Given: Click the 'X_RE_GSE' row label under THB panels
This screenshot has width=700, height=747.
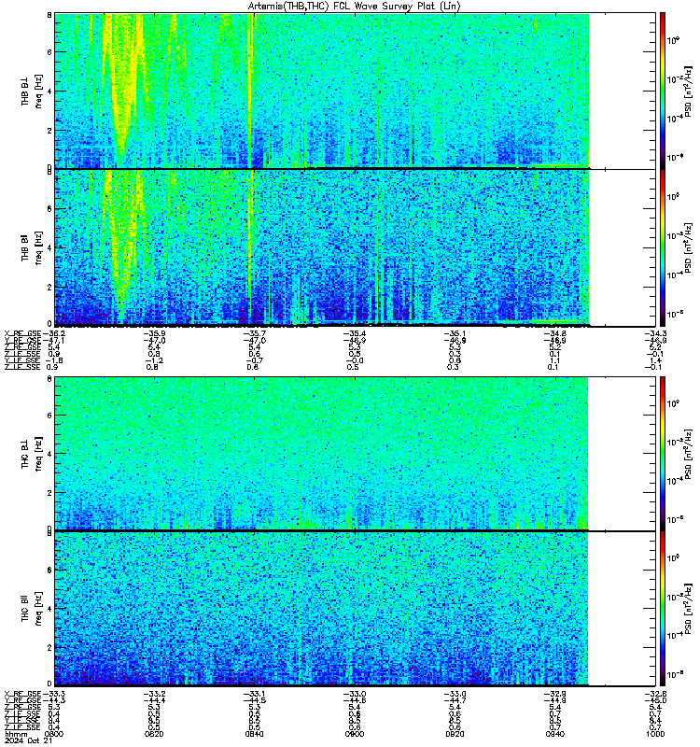Looking at the screenshot, I should (22, 333).
